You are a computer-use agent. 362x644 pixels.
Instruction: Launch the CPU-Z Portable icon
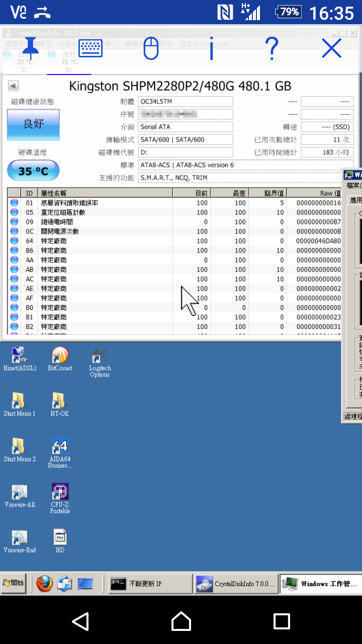point(60,498)
